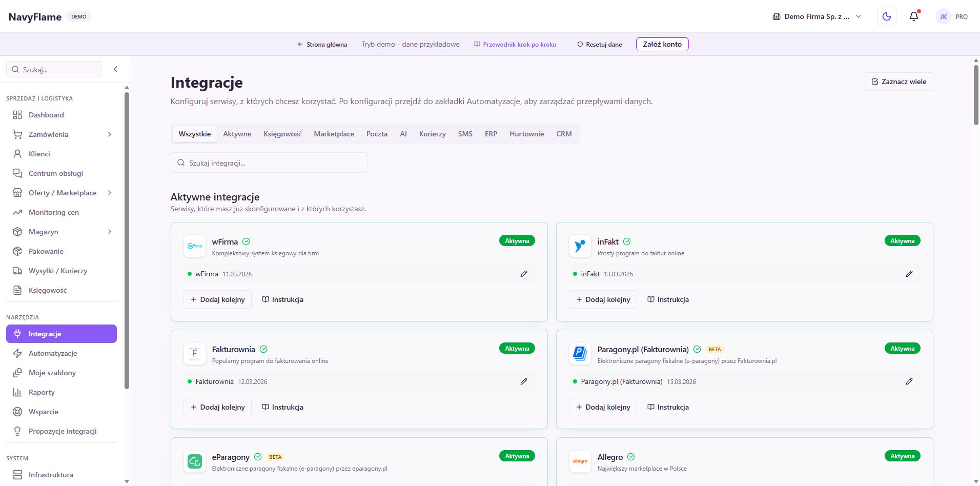Click the main page vertical scrollbar
Image resolution: width=980 pixels, height=486 pixels.
[976, 95]
